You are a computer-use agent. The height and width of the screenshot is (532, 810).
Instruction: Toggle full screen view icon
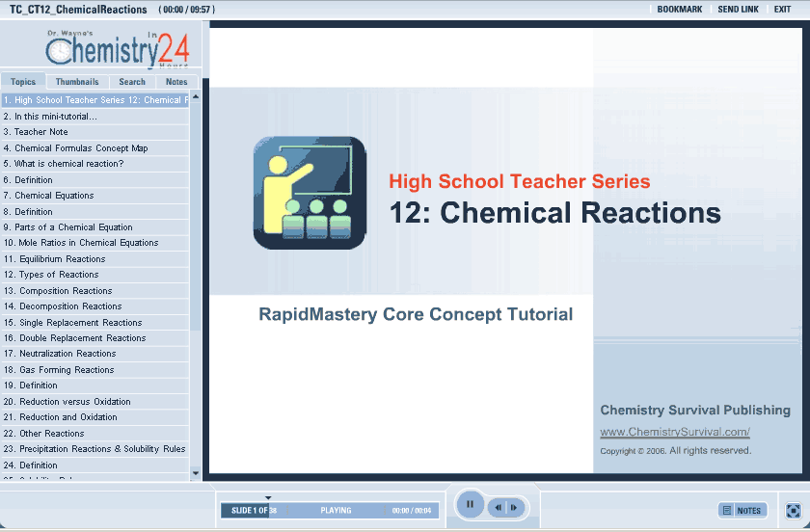point(794,511)
